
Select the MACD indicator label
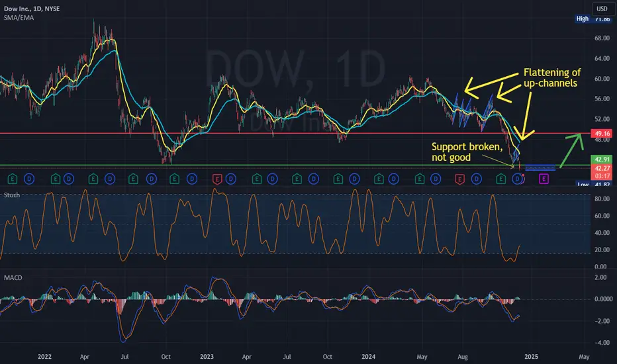[x=13, y=277]
